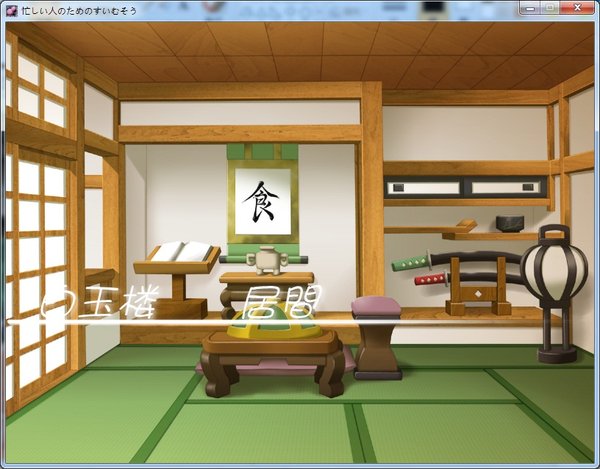600x469 pixels.
Task: Click the 居間 room caption
Action: click(x=282, y=302)
